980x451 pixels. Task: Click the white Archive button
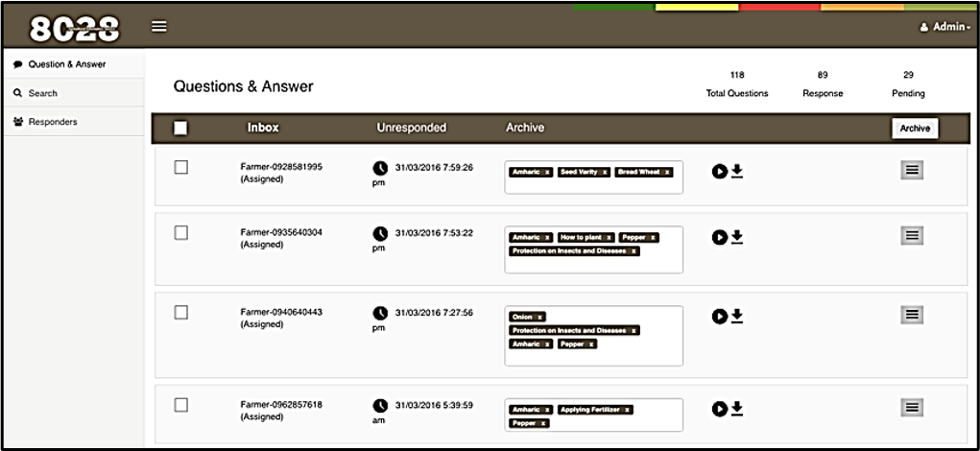click(x=915, y=128)
